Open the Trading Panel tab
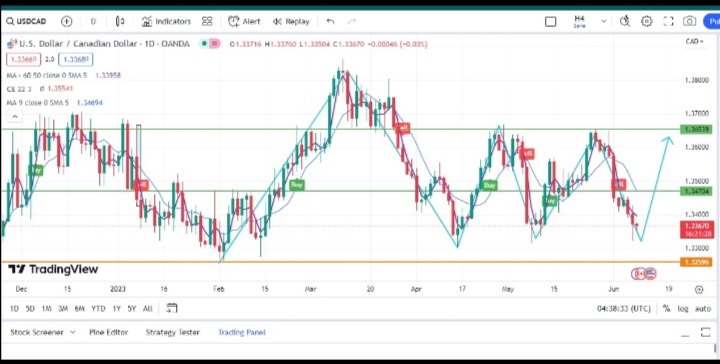 click(242, 332)
